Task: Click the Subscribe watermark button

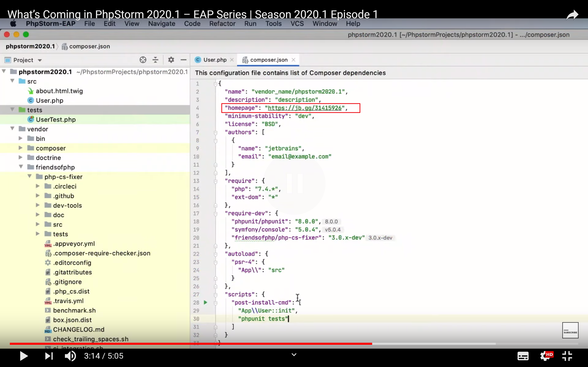Action: (x=570, y=330)
